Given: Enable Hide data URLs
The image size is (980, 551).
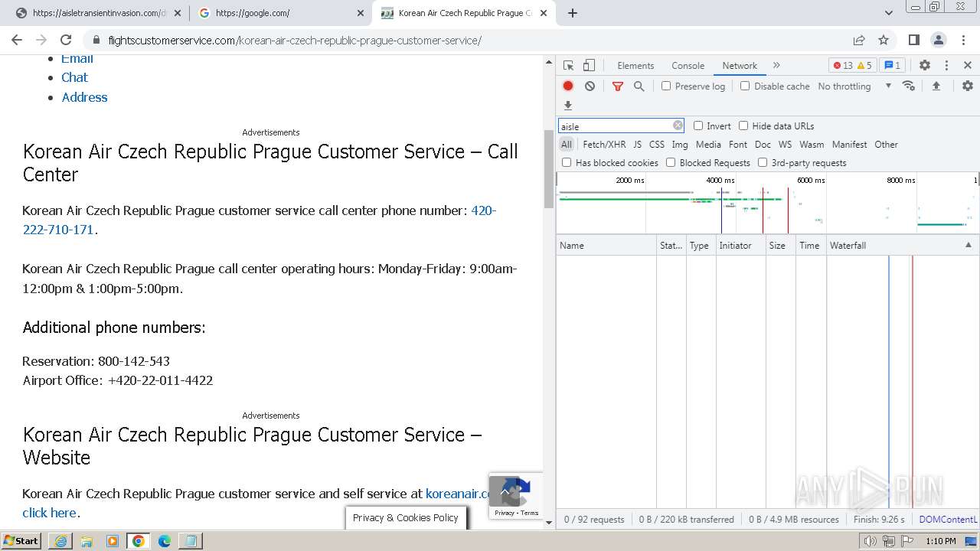Looking at the screenshot, I should click(x=743, y=126).
